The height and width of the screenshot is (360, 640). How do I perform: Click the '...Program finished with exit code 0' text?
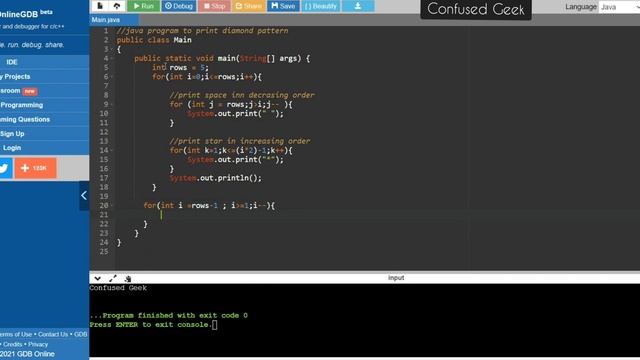click(x=169, y=316)
